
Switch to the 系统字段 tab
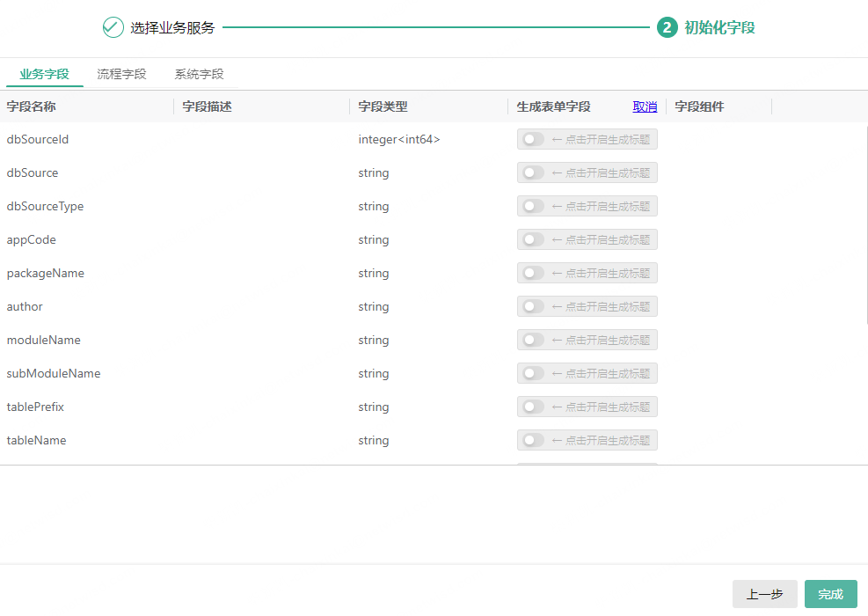click(x=199, y=74)
